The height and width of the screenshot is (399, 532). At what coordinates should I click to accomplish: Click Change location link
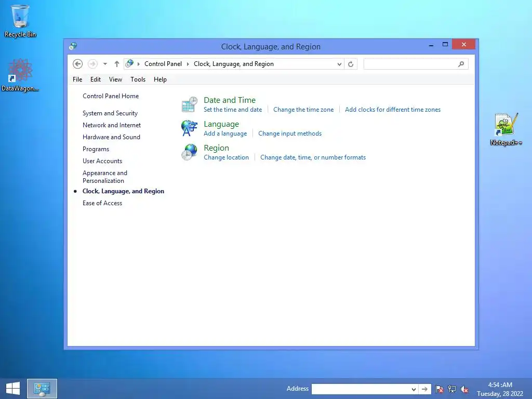[x=227, y=157]
